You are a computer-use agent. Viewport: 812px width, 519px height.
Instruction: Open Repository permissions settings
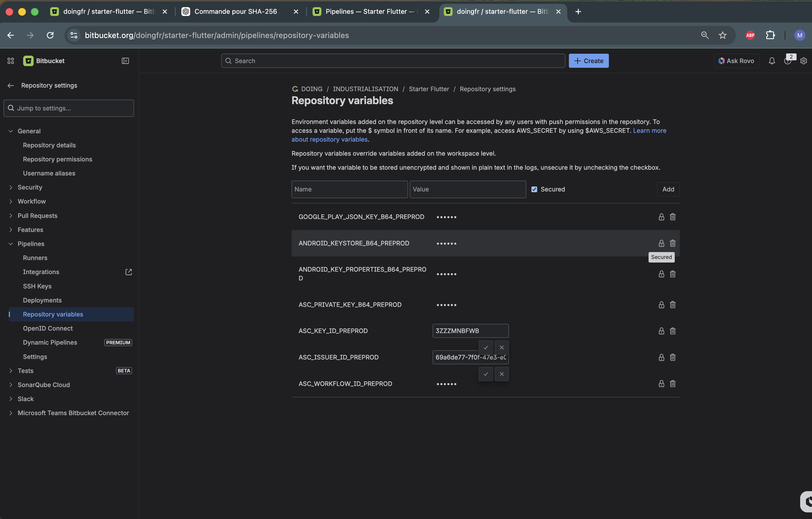pos(57,160)
